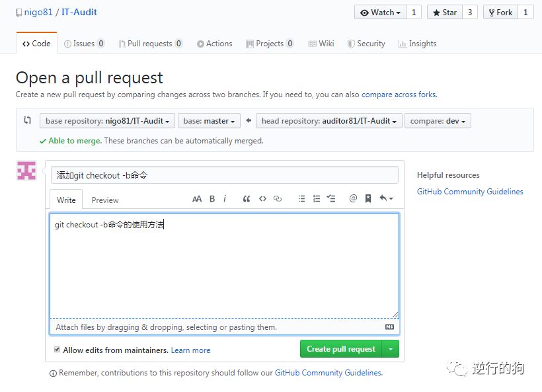Star the repository
Image resolution: width=542 pixels, height=392 pixels.
tap(445, 13)
